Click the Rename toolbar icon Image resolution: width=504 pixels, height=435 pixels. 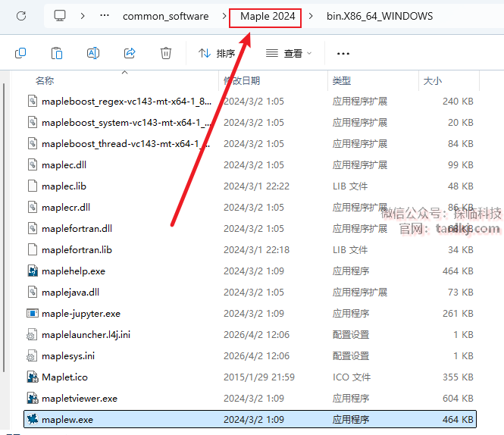click(93, 53)
